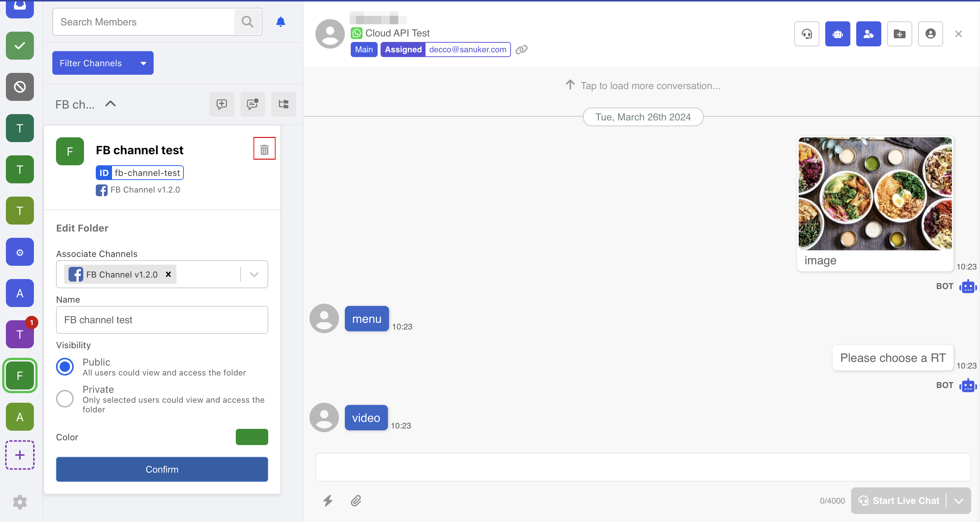
Task: Remove FB Channel v1.2.0 tag
Action: pos(168,274)
